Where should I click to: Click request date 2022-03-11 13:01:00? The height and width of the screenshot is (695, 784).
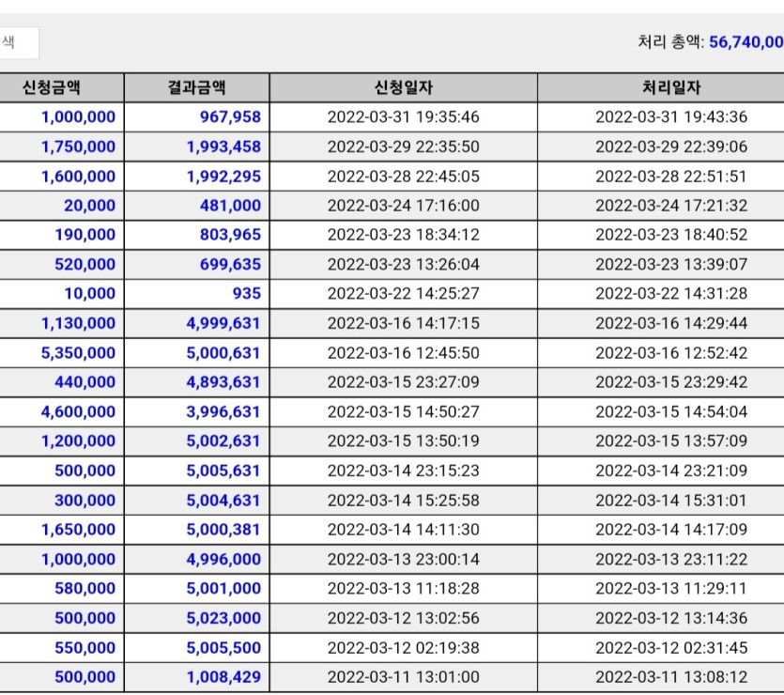click(404, 677)
